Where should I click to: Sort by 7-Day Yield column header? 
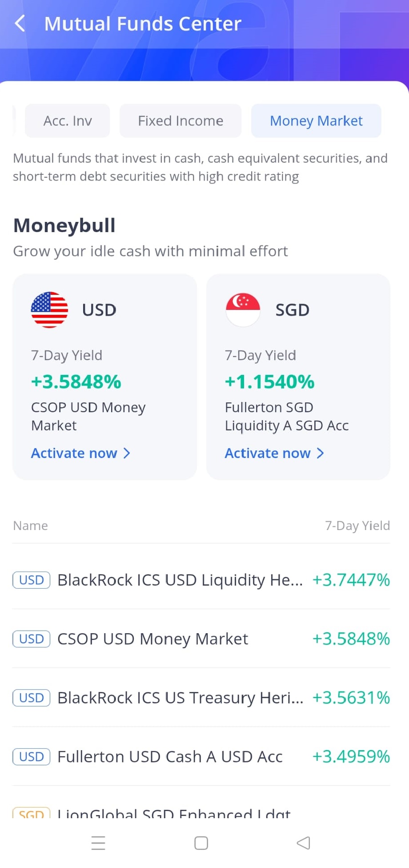coord(357,526)
